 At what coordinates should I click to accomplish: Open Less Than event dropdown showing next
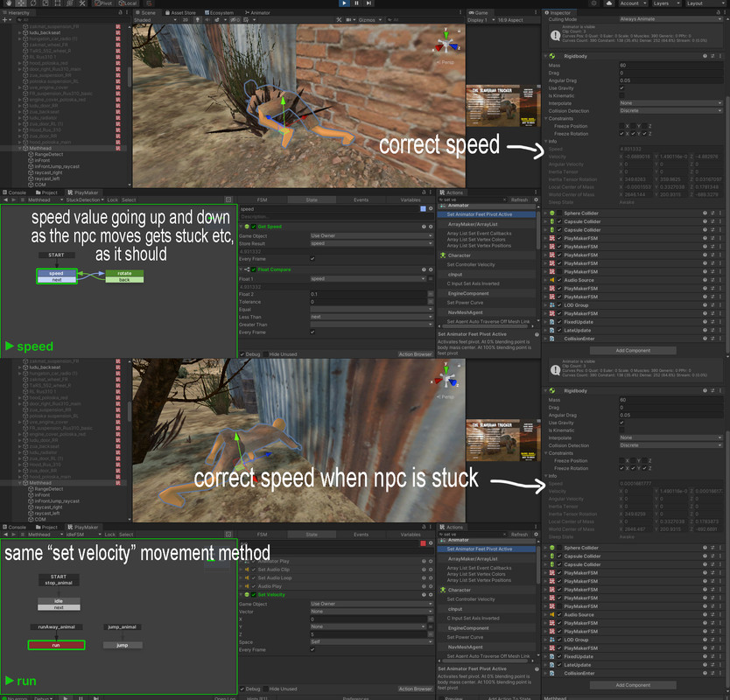pos(371,317)
